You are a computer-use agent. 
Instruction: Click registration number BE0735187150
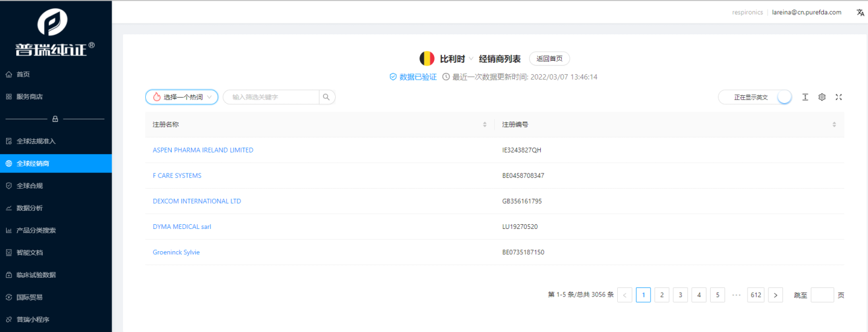[523, 252]
